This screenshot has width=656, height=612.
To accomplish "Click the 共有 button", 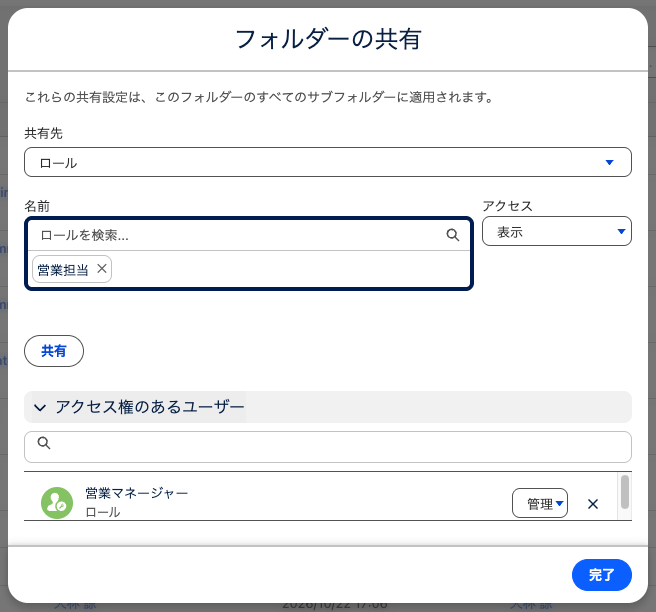I will [x=54, y=351].
